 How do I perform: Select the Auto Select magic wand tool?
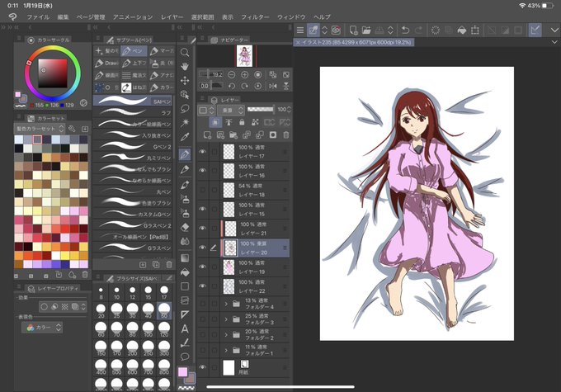[x=185, y=123]
